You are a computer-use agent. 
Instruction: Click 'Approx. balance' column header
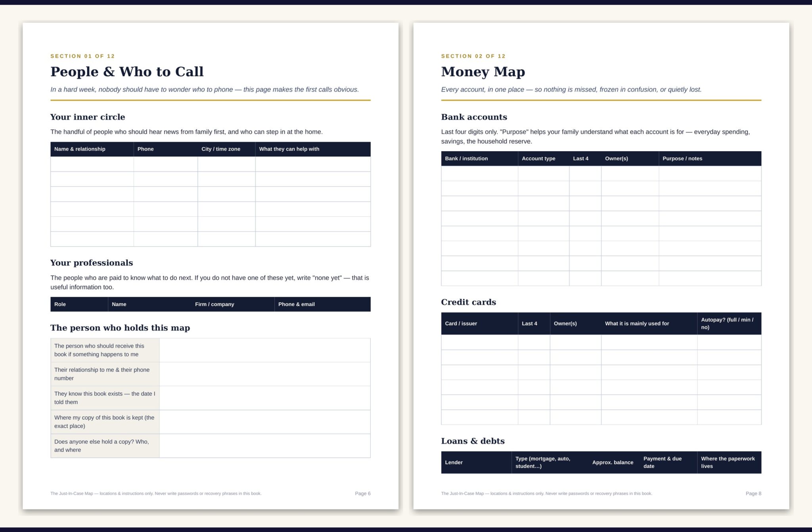tap(614, 463)
